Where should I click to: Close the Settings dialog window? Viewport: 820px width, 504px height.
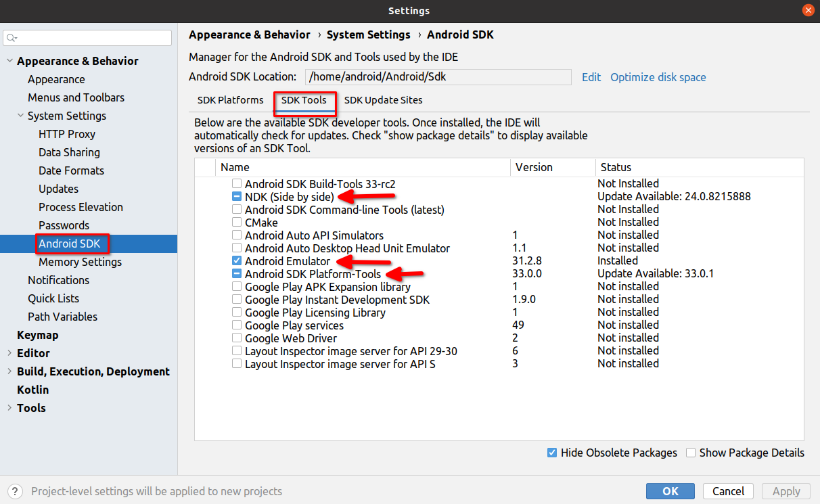(x=808, y=10)
